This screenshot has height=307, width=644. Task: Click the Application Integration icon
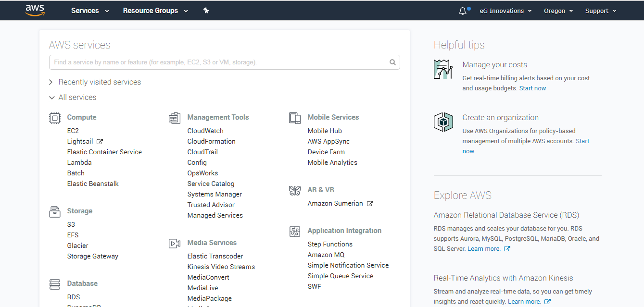click(295, 231)
